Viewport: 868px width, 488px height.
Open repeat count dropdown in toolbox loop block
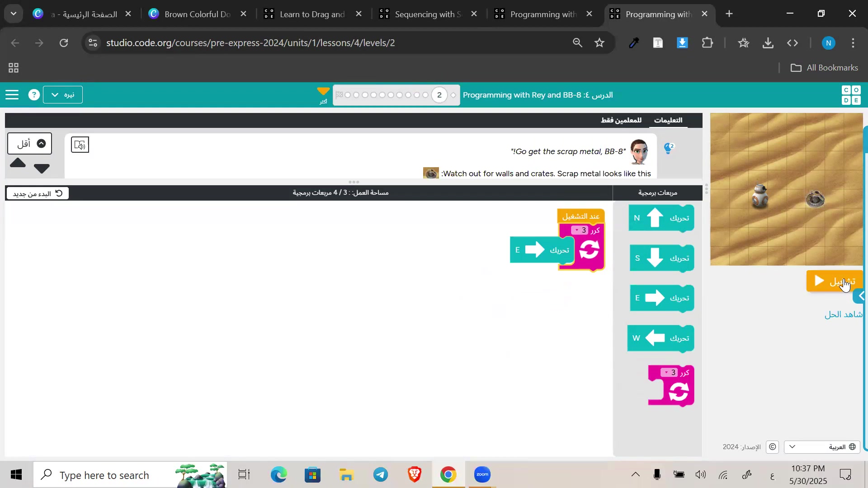coord(669,373)
